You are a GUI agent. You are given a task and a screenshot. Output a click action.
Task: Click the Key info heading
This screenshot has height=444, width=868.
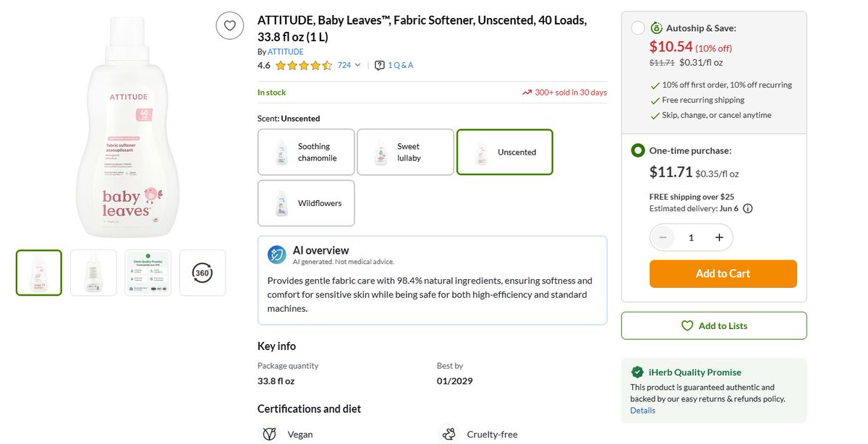click(276, 346)
